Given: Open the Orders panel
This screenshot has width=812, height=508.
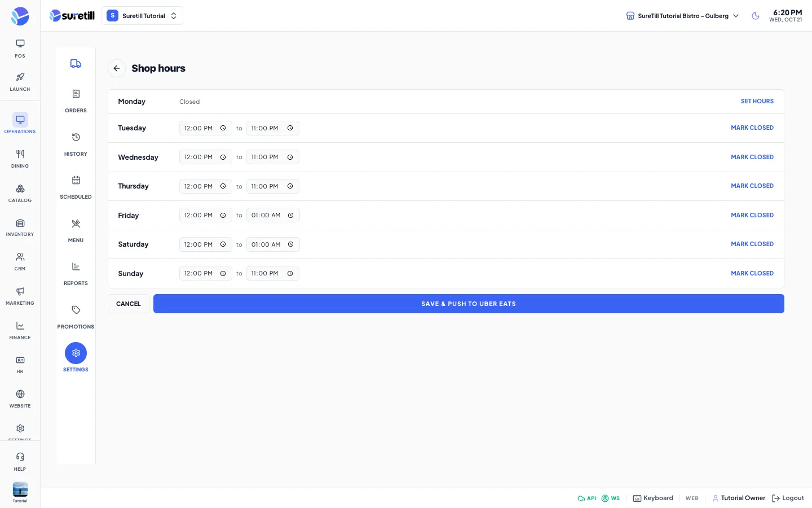Looking at the screenshot, I should tap(76, 100).
